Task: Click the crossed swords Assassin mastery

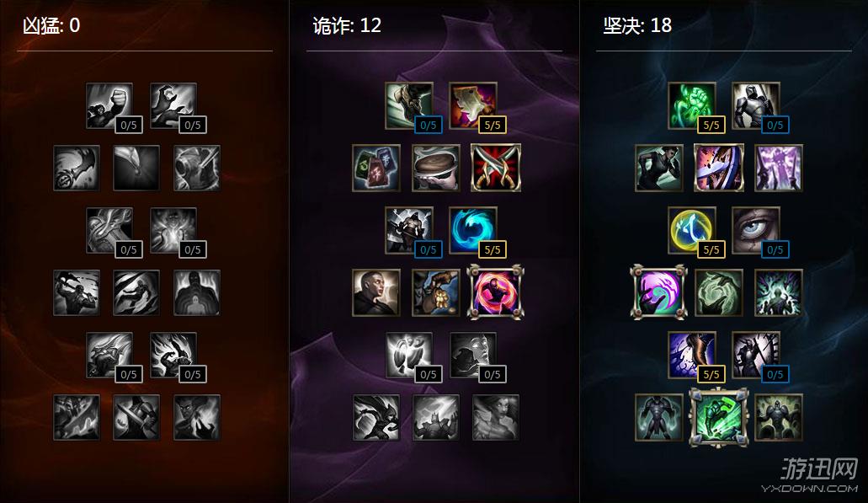Action: tap(495, 168)
